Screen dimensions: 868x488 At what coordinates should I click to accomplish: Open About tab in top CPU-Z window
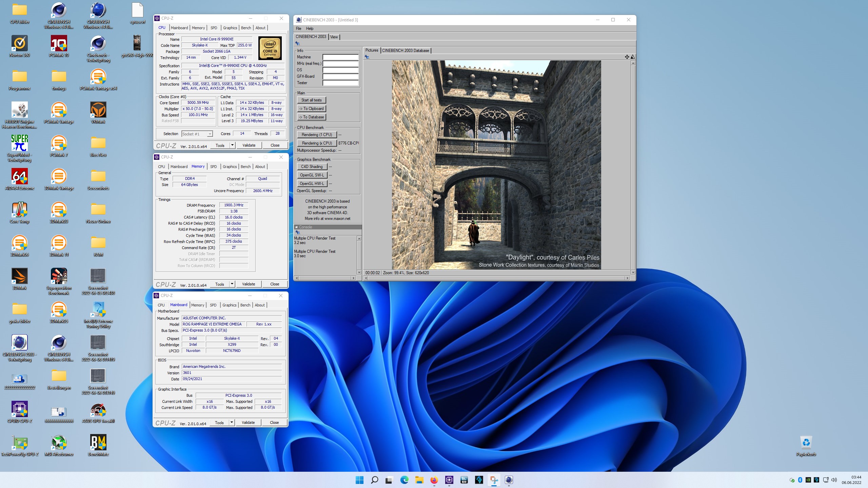click(x=260, y=28)
